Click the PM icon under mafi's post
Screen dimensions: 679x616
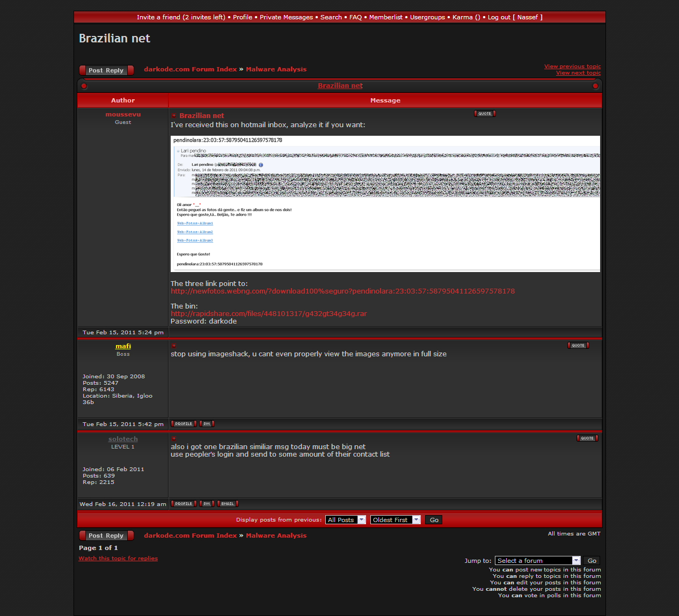(x=207, y=424)
